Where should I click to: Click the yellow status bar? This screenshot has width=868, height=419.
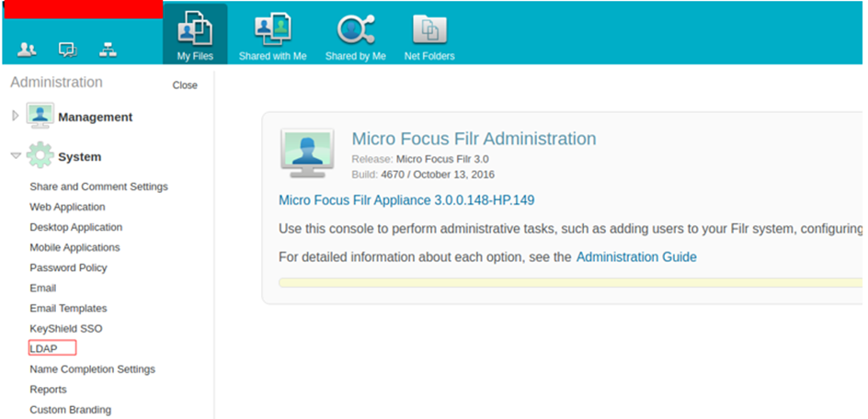pyautogui.click(x=570, y=283)
